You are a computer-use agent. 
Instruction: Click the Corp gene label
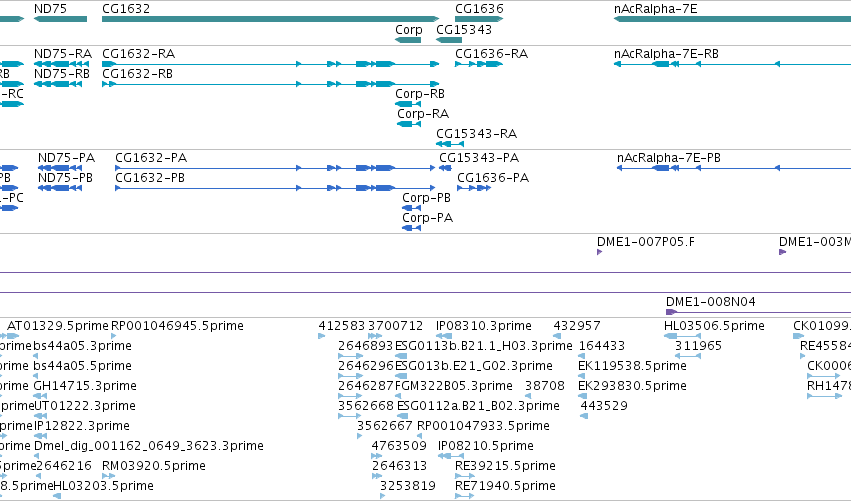point(409,30)
